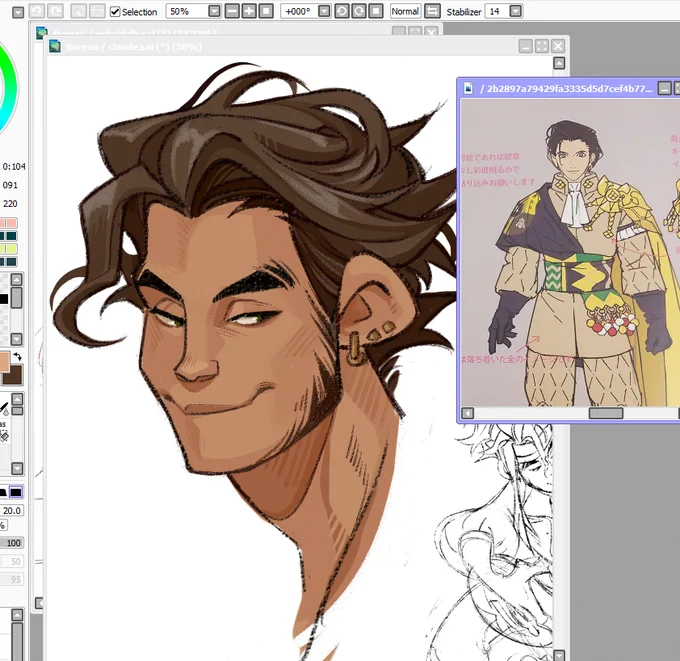Zoom in with the plus button
Screen dimensions: 680x661
pyautogui.click(x=249, y=11)
